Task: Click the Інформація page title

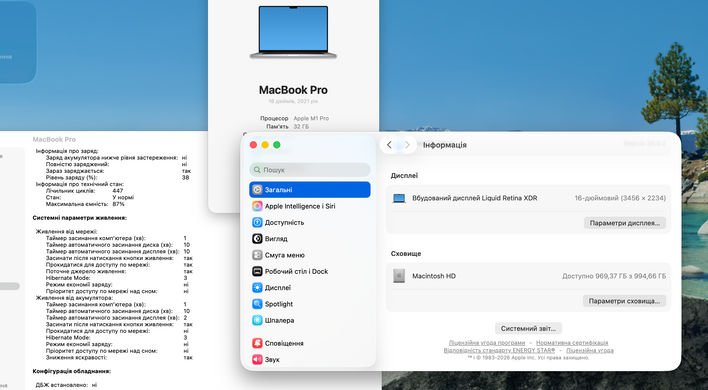Action: tap(445, 145)
